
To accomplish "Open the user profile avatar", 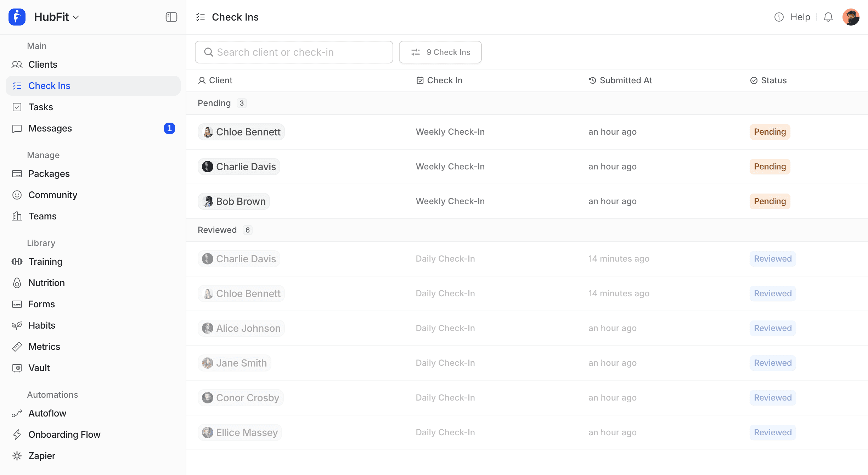I will (851, 17).
